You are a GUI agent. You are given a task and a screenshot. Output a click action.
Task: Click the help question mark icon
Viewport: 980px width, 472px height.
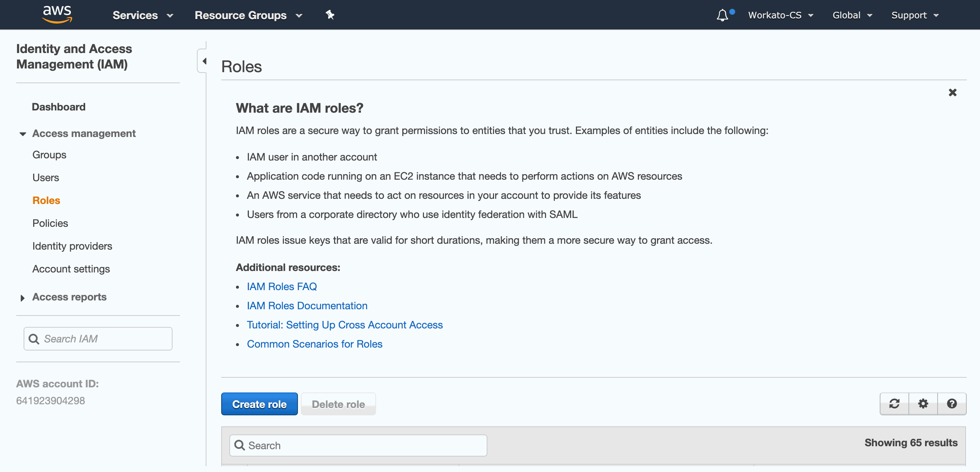(x=952, y=404)
